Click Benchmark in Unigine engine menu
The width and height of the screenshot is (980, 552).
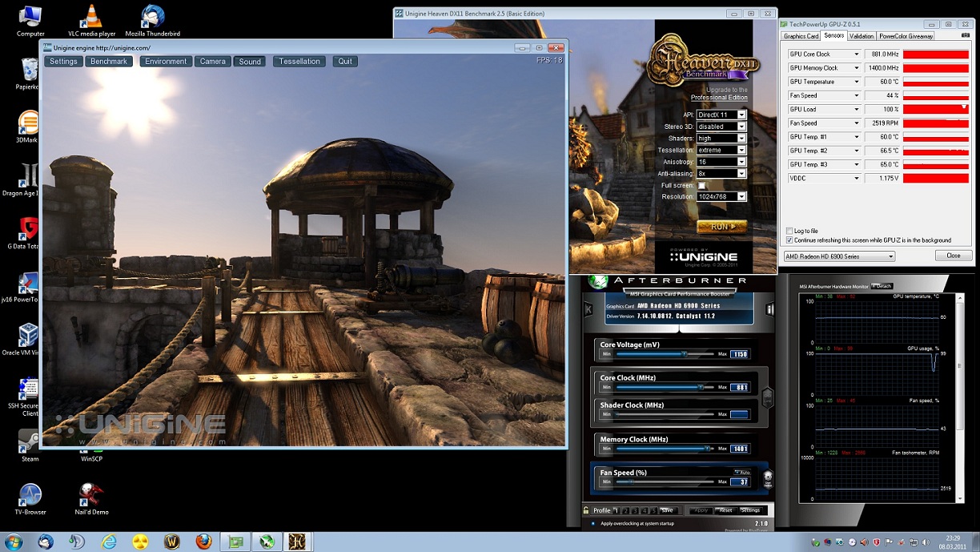click(x=109, y=61)
